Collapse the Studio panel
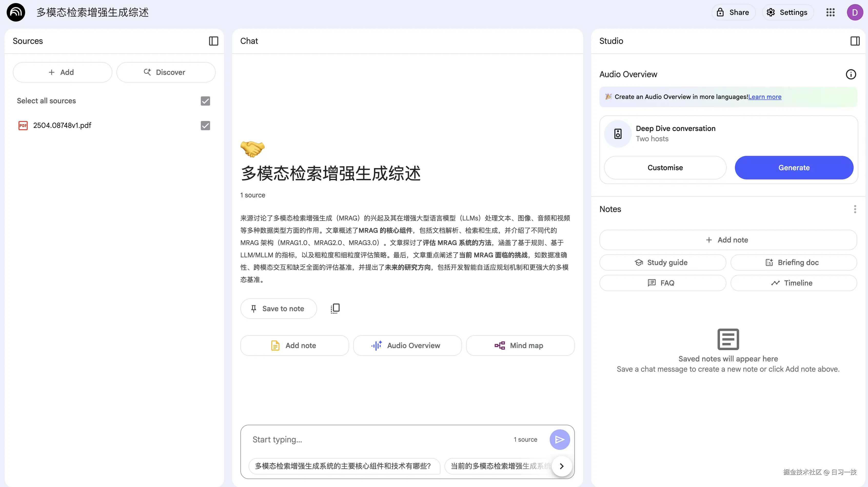This screenshot has height=487, width=868. (x=855, y=41)
